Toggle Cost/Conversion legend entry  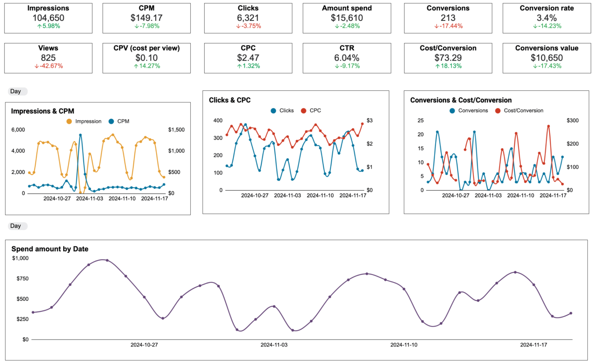pyautogui.click(x=498, y=111)
